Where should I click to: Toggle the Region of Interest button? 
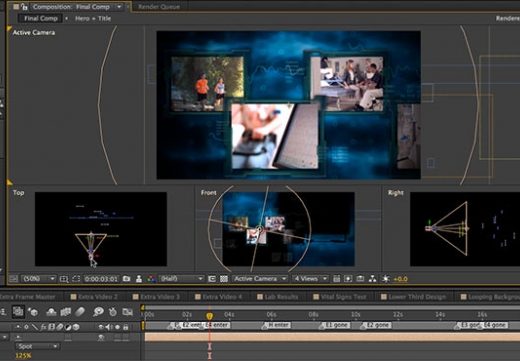(x=211, y=279)
